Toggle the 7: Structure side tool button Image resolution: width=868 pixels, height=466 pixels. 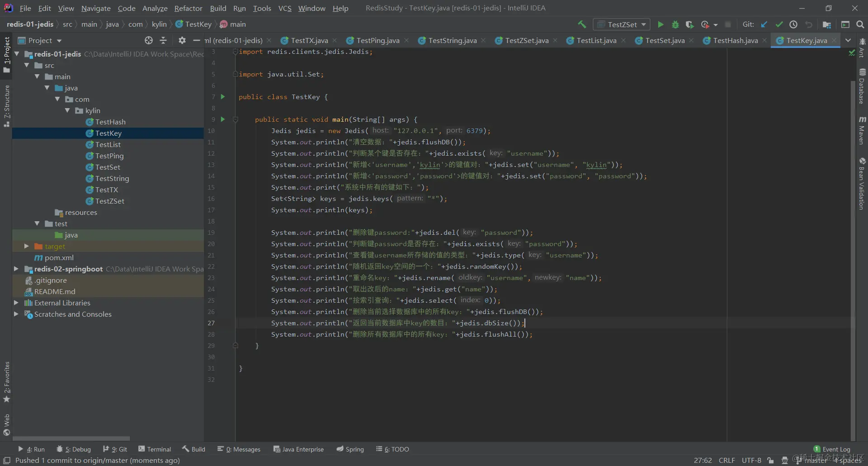pos(6,106)
